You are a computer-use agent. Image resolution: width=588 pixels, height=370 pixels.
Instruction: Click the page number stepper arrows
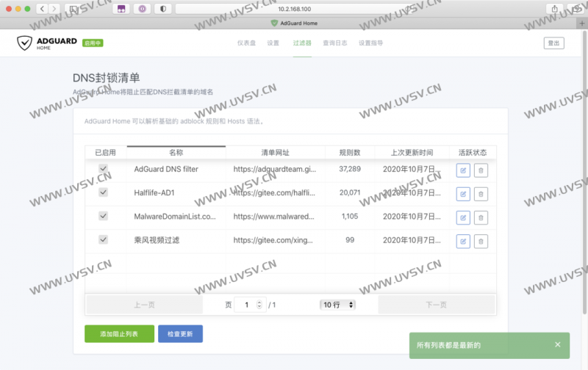pyautogui.click(x=259, y=305)
